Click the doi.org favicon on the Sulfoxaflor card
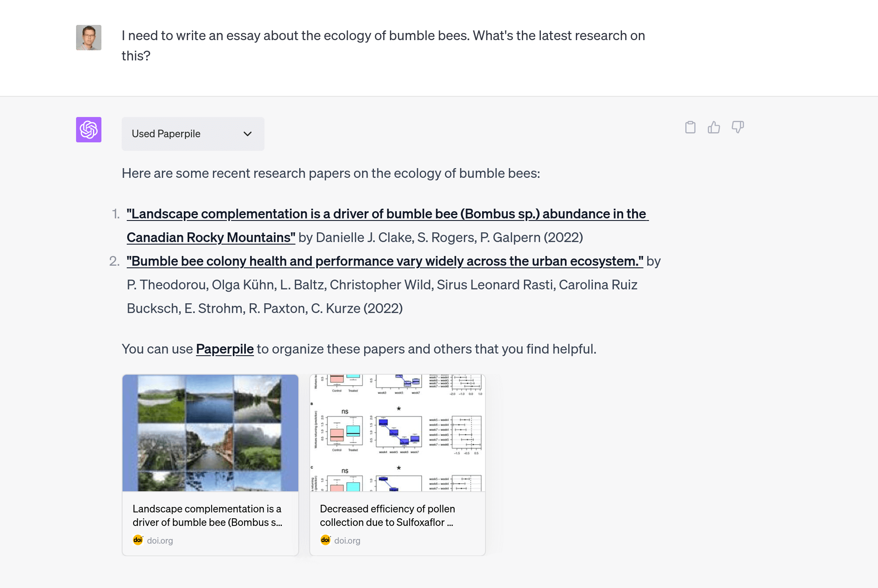The height and width of the screenshot is (588, 878). tap(325, 540)
